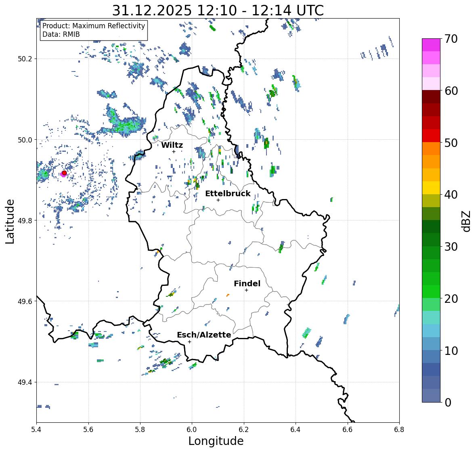476x451 pixels.
Task: Pick the orange swatch just below 50 dBZ
Action: click(x=431, y=149)
